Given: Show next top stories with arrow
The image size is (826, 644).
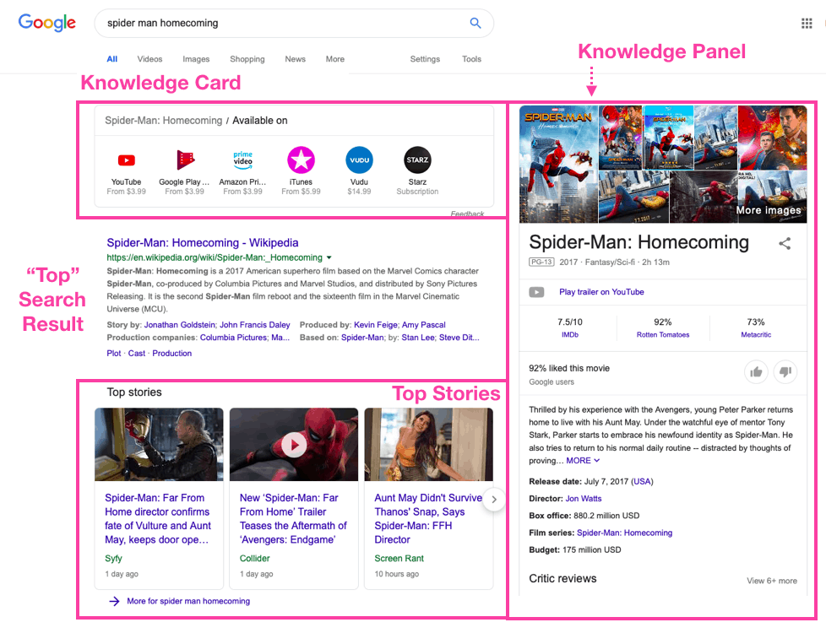Looking at the screenshot, I should tap(495, 500).
